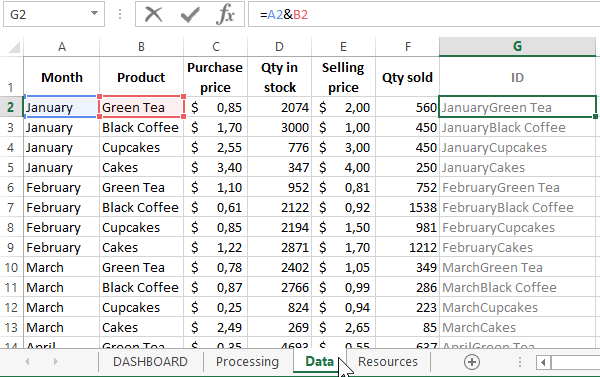Select Green Tea in row 6
Viewport: 600px width, 377px height.
[142, 188]
